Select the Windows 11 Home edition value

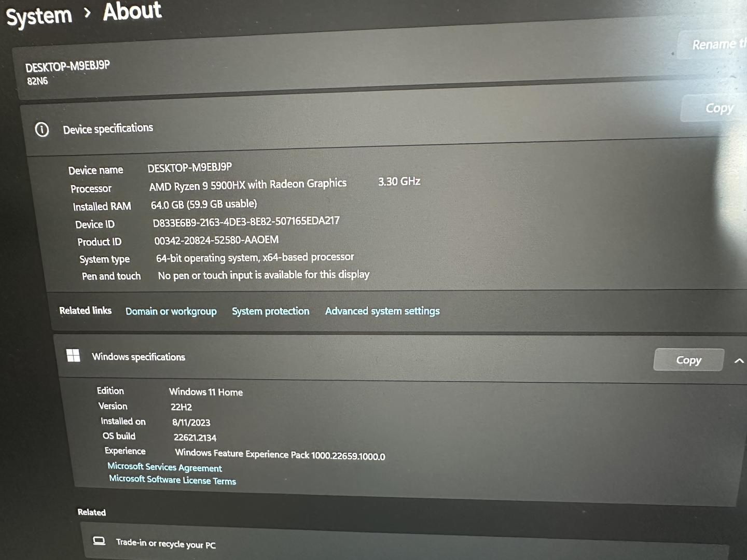coord(206,392)
